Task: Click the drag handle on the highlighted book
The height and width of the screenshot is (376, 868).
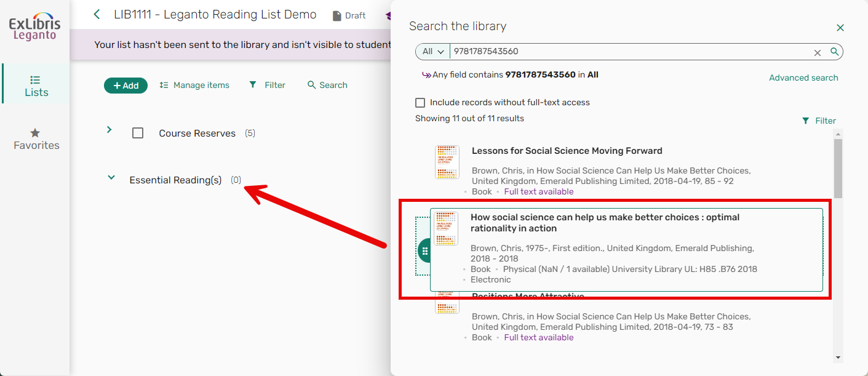Action: [424, 251]
